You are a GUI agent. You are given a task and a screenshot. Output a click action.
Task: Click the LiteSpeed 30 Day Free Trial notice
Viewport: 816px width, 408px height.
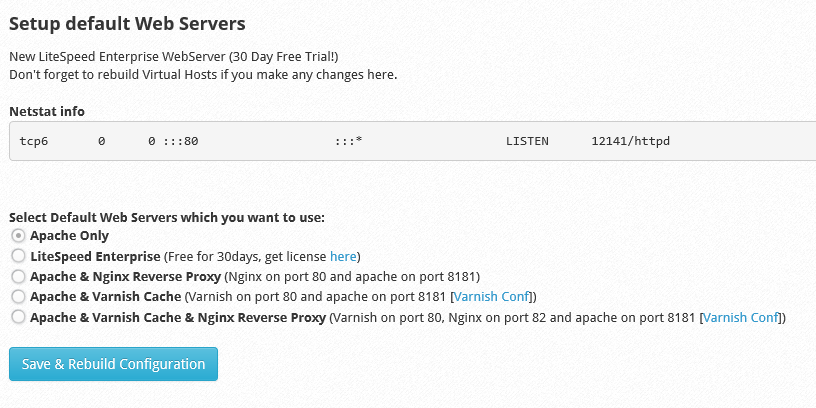[x=174, y=57]
